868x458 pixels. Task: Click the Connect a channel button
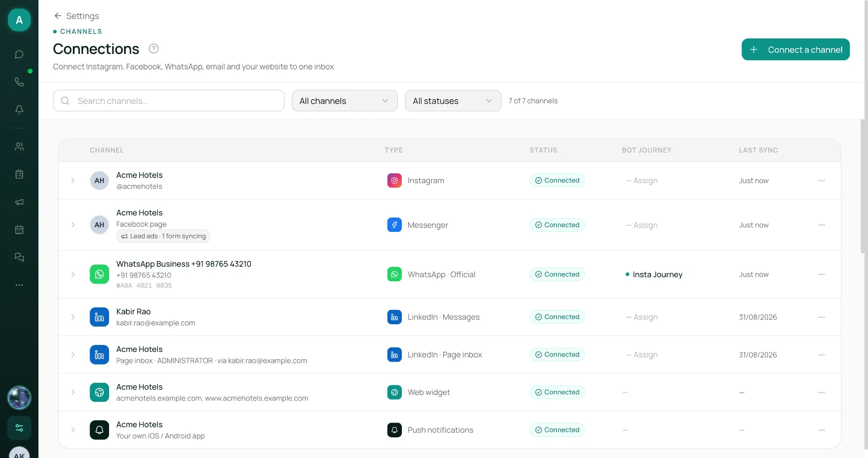click(x=795, y=49)
